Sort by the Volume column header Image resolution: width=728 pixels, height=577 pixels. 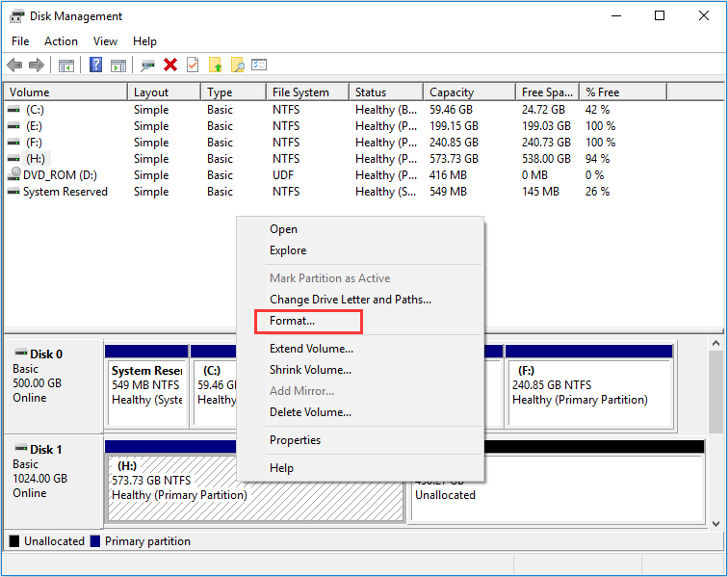(x=65, y=92)
